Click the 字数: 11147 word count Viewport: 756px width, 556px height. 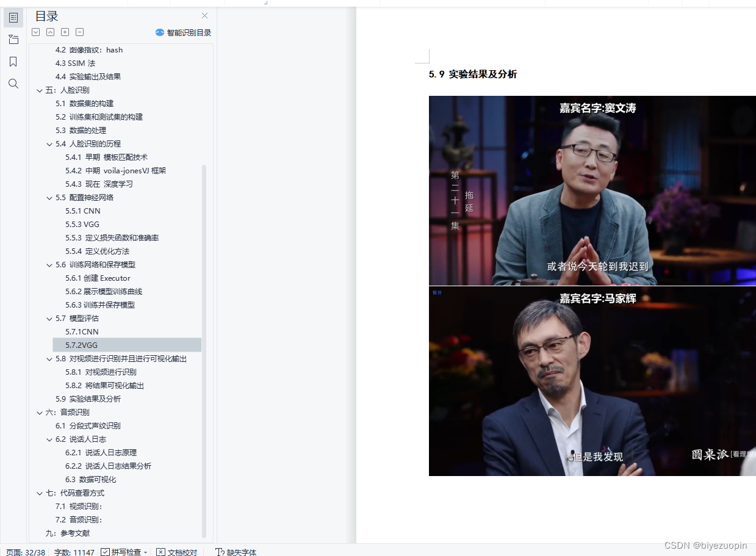[x=74, y=552]
